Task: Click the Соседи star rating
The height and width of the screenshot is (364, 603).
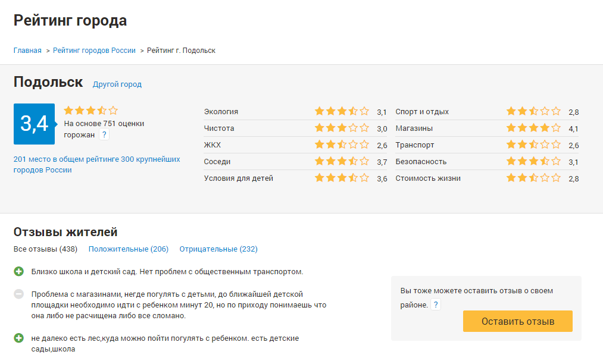Action: [x=342, y=161]
